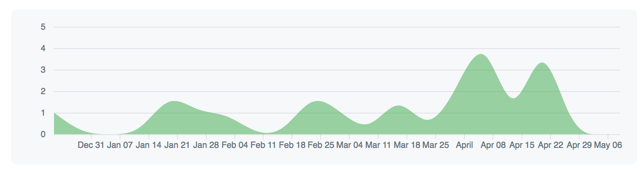
Task: Click the Feb 11 date label
Action: coord(263,145)
